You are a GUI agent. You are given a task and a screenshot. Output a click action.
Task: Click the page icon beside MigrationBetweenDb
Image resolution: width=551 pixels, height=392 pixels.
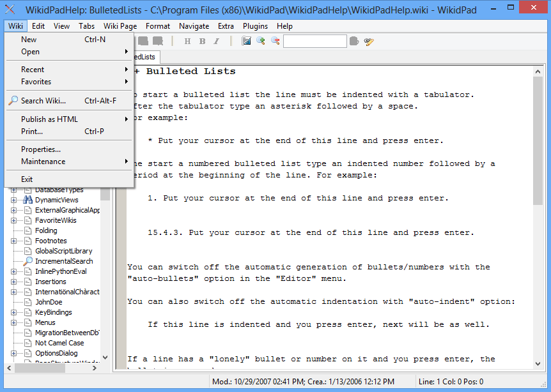coord(28,333)
